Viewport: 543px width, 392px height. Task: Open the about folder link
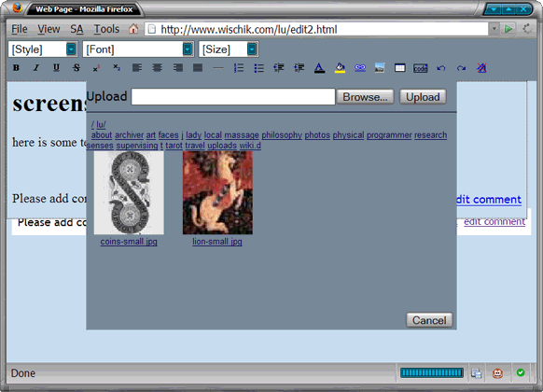click(x=102, y=135)
